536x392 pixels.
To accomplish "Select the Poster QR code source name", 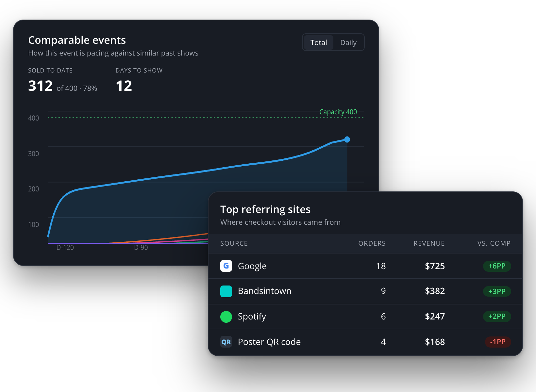I will 269,342.
